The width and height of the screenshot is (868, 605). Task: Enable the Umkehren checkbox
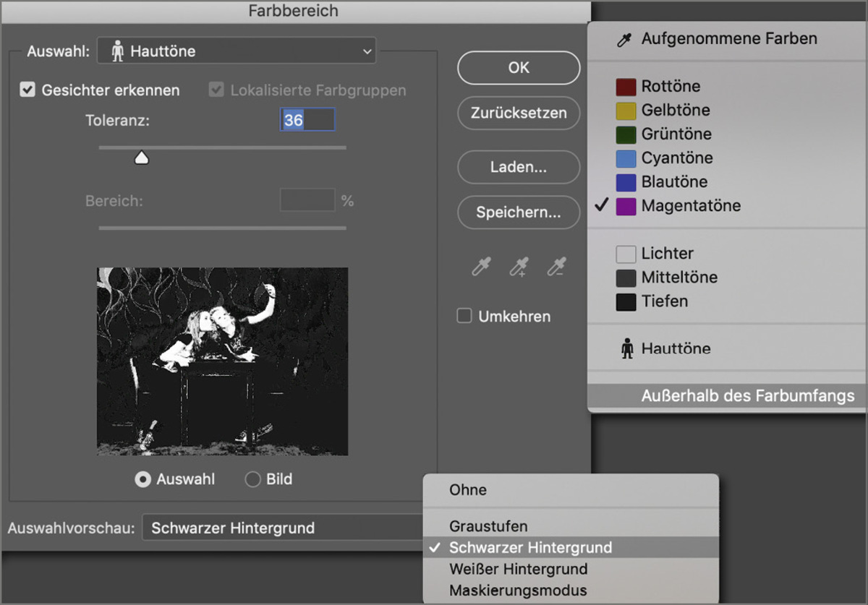click(x=464, y=316)
